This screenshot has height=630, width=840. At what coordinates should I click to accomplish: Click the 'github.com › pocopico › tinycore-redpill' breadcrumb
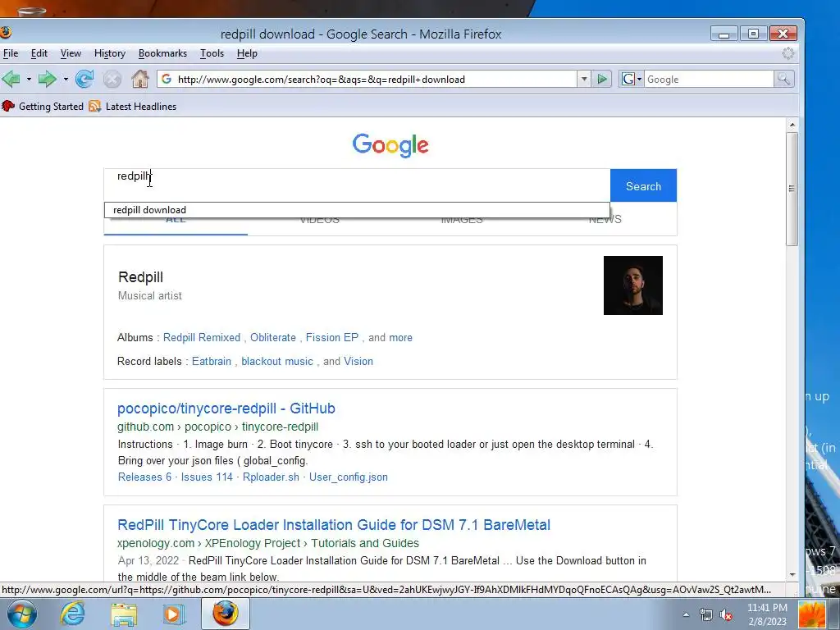[217, 427]
